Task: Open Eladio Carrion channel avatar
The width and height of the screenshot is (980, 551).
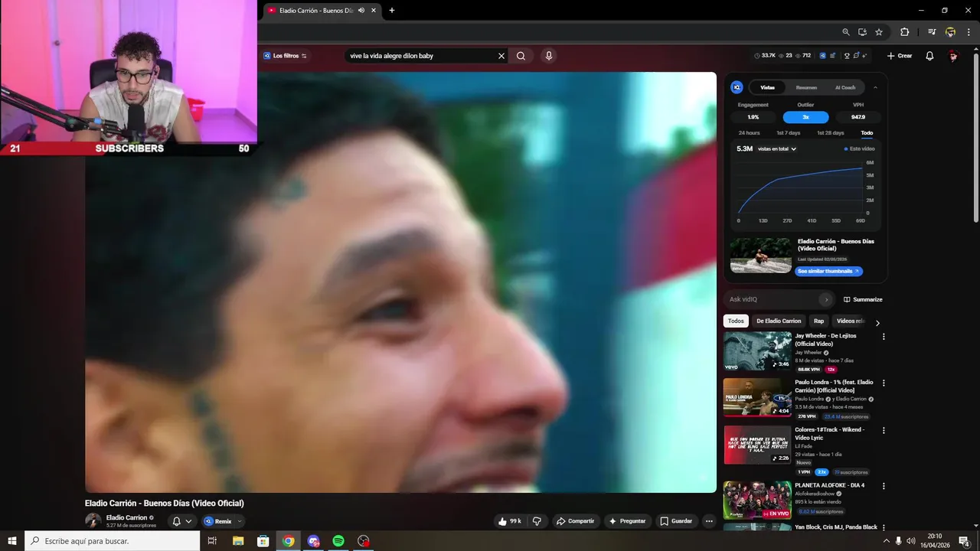Action: (x=93, y=521)
